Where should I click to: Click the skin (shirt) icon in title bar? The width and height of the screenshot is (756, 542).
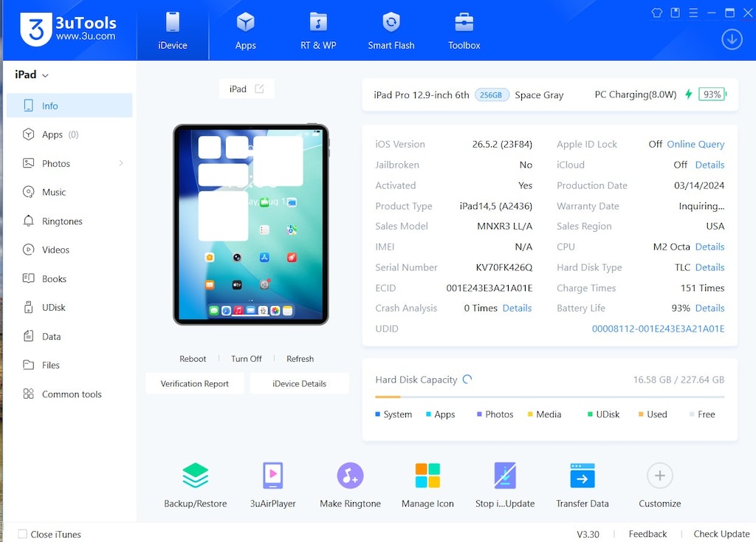click(656, 13)
